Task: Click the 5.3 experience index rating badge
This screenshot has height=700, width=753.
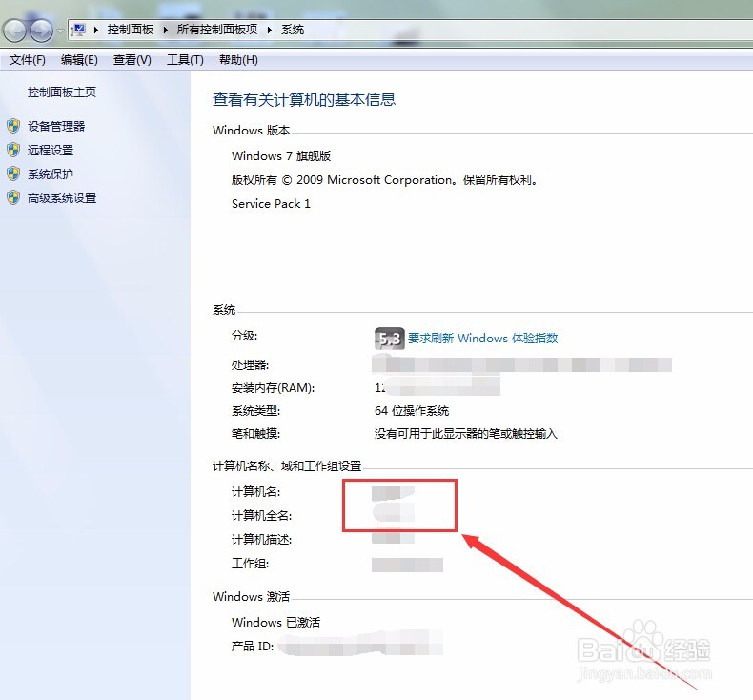Action: pyautogui.click(x=389, y=339)
